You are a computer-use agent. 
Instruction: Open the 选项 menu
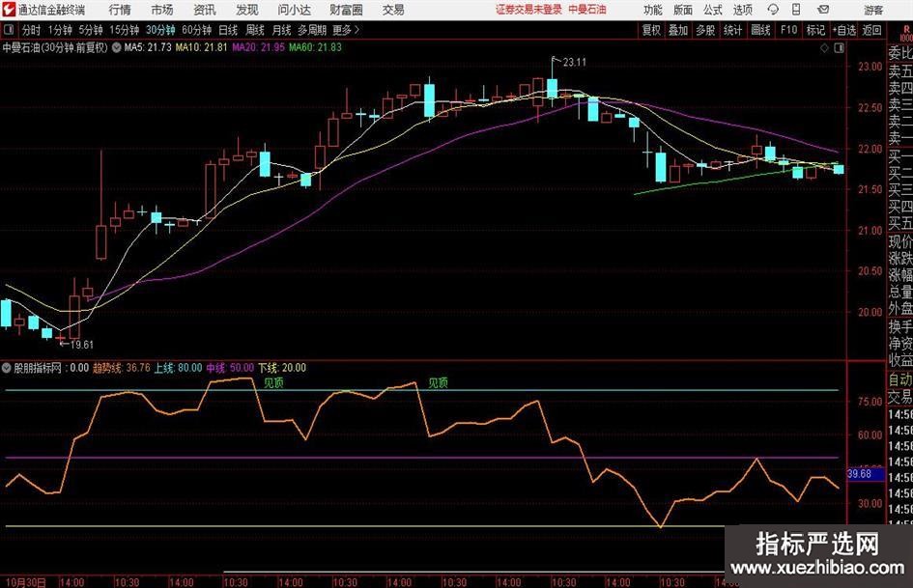742,10
